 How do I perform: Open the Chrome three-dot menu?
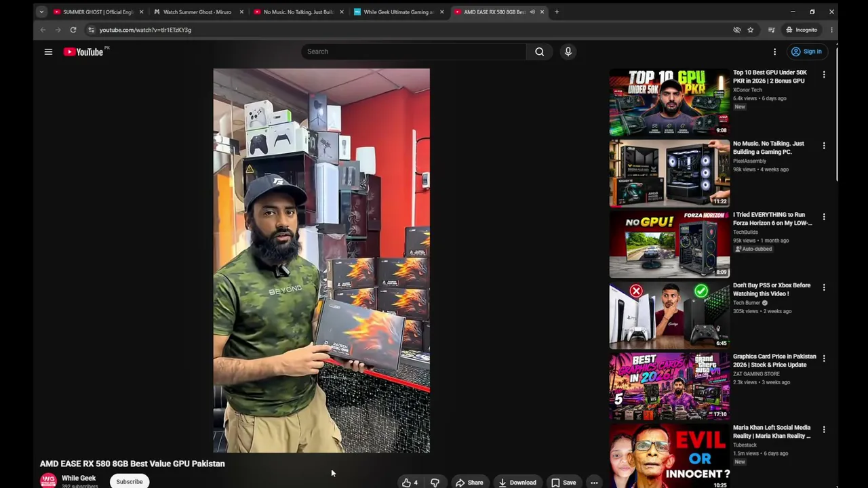(831, 30)
